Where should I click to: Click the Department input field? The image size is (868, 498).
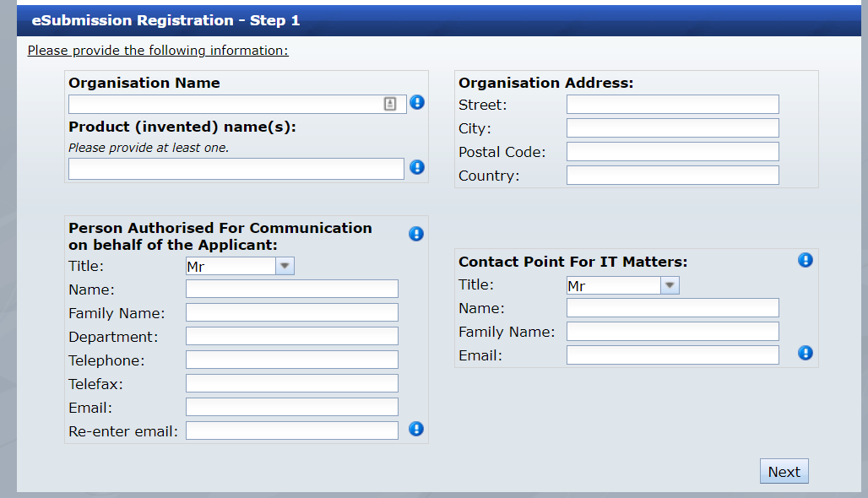click(x=292, y=337)
